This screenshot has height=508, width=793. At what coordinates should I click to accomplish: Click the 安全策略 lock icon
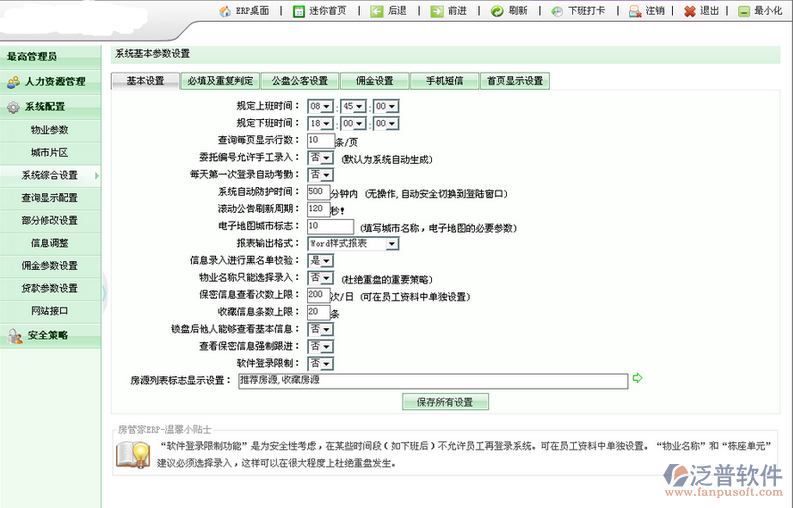pyautogui.click(x=15, y=336)
